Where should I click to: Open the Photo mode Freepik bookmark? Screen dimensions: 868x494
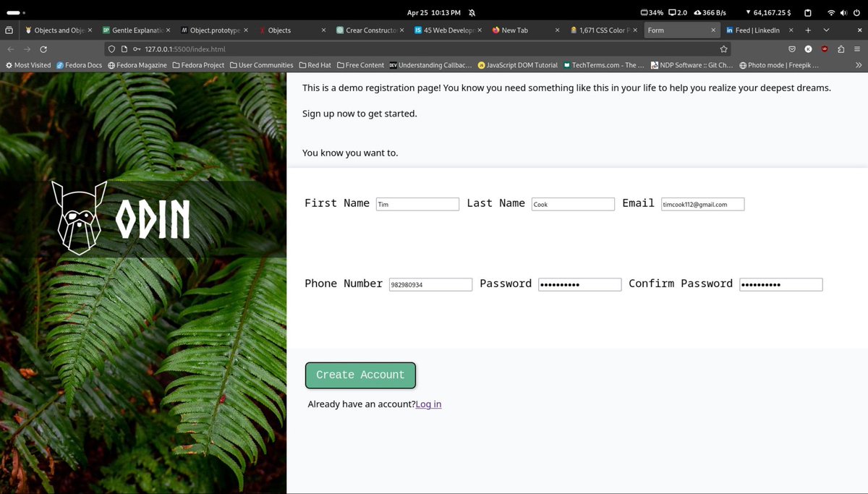point(778,65)
